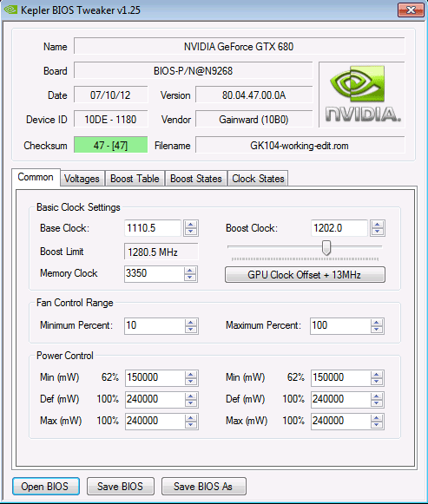Click the Filename field GK104-working-edit.rom

point(300,145)
